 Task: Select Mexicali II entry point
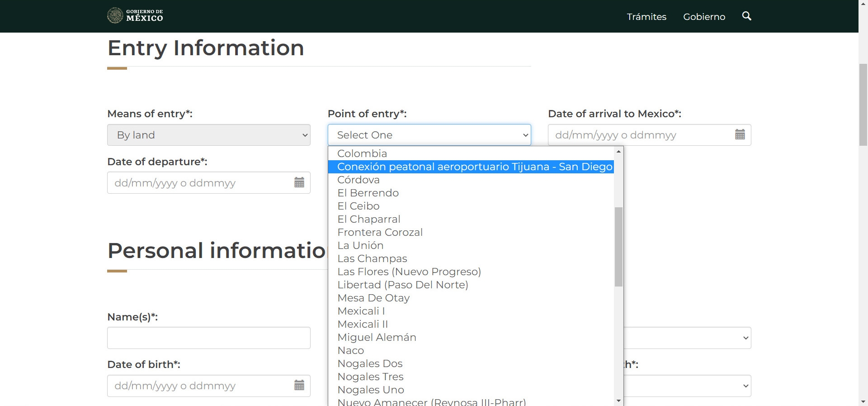click(363, 325)
